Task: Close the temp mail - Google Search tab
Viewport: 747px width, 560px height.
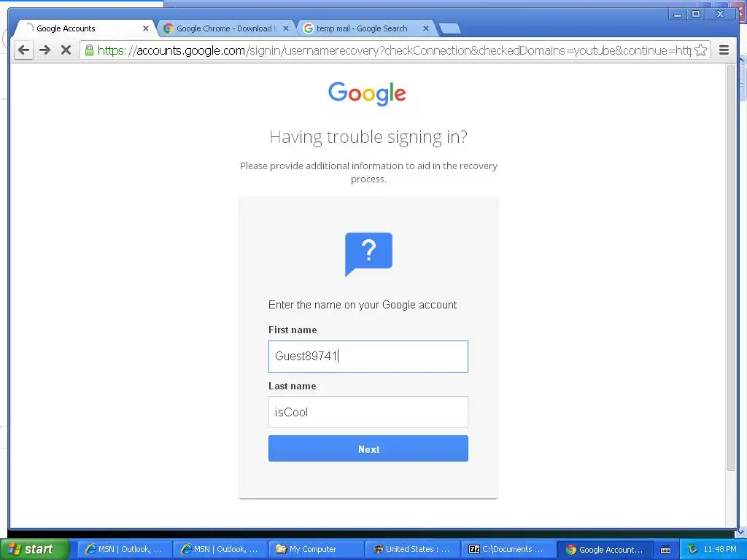Action: pos(426,28)
